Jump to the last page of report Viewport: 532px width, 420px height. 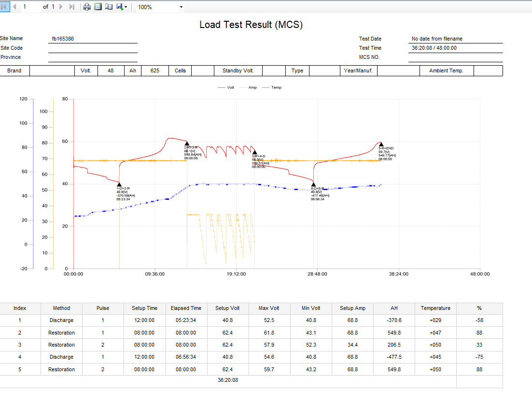[72, 7]
